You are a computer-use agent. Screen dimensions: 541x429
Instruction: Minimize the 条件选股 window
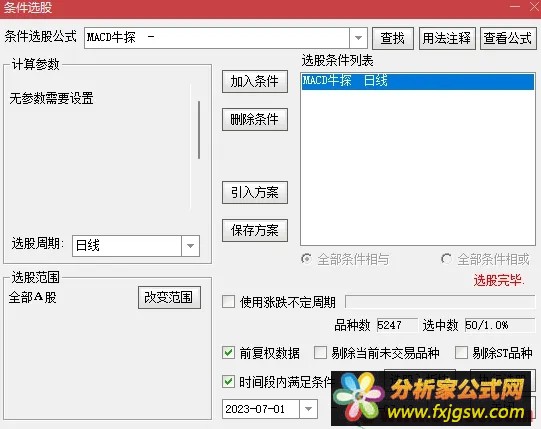pos(515,7)
